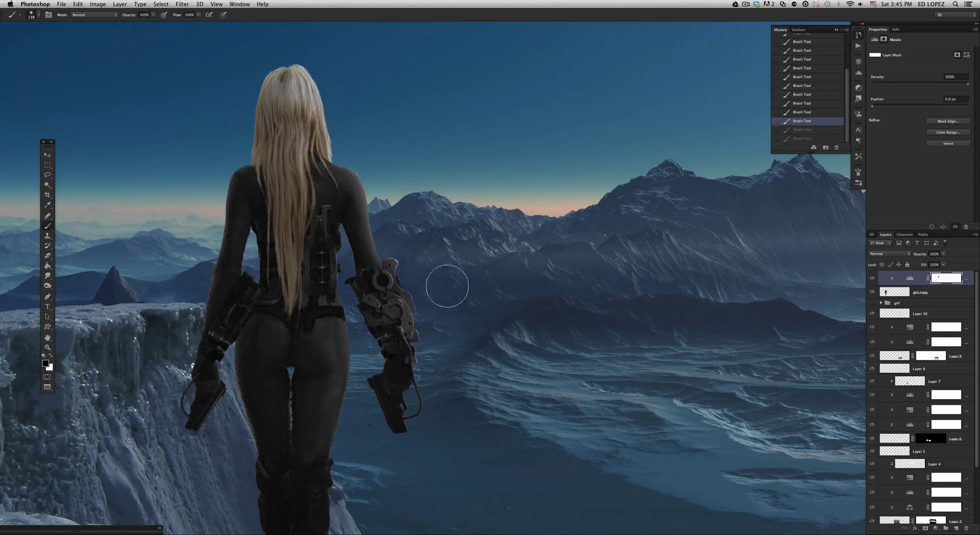Select the Path Selection tool
Screen dimensions: 980x535
[47, 317]
